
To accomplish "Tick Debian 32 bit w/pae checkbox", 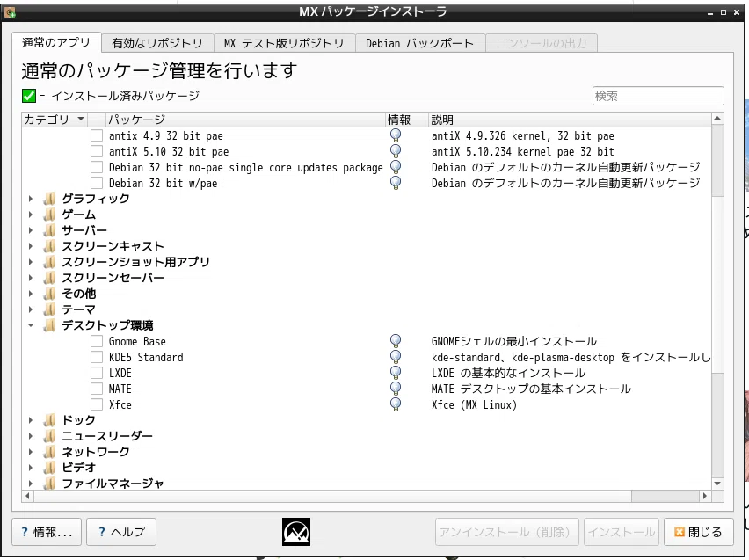I will pos(97,183).
